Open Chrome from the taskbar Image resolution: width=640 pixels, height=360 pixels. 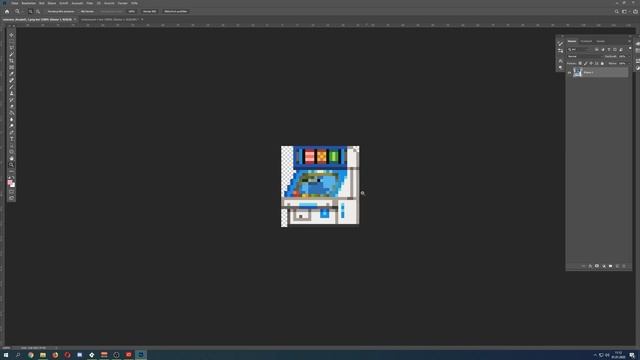tap(31, 355)
